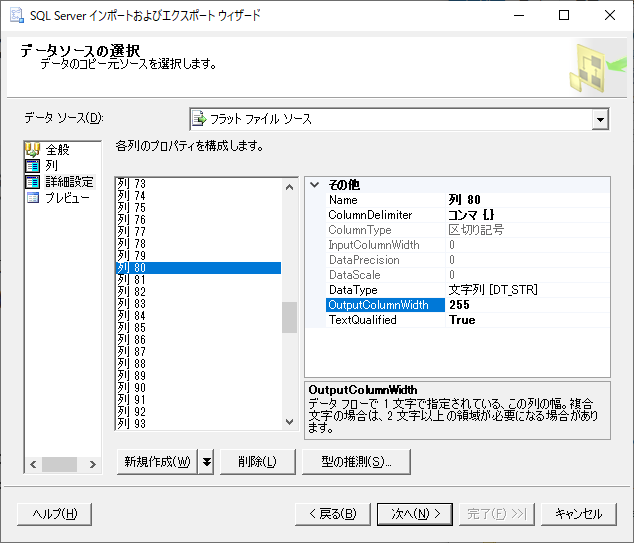Select the OutputColumnWidth property label

(x=385, y=305)
